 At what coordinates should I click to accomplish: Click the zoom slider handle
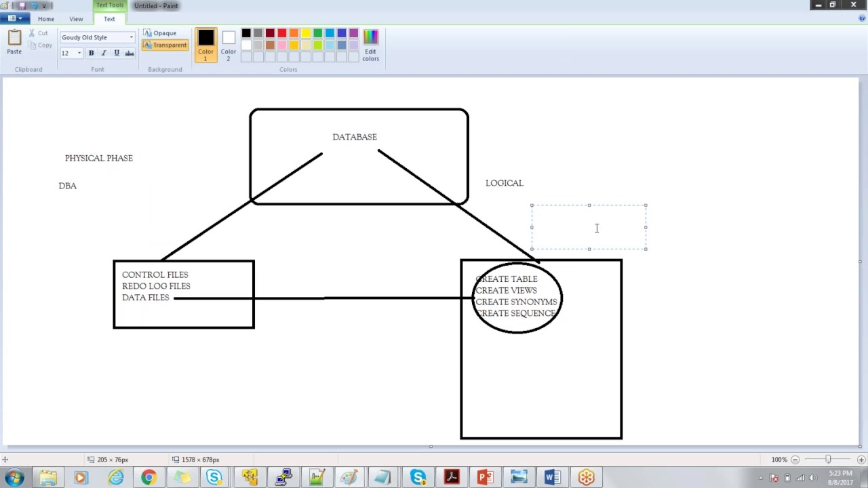point(828,460)
